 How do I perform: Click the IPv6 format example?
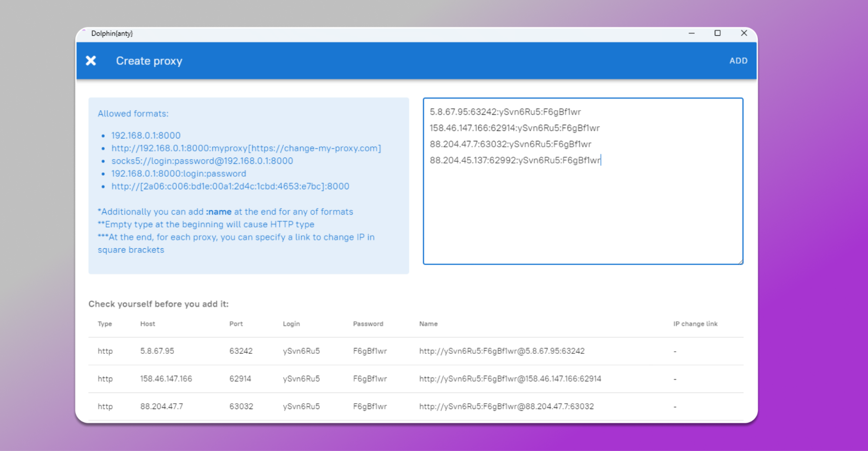230,186
